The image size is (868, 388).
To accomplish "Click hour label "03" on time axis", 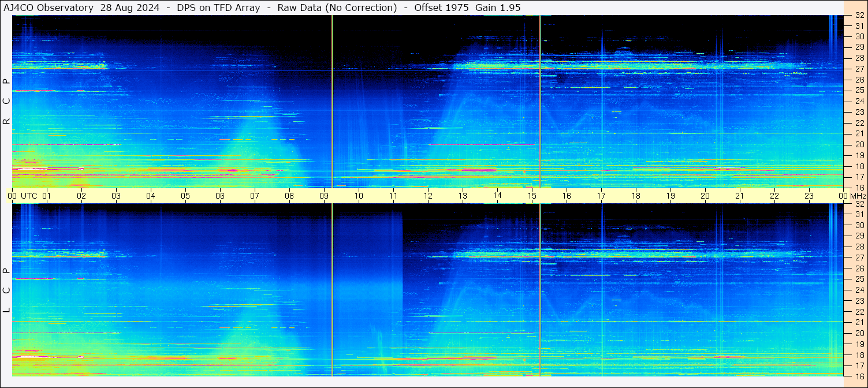I will coord(116,196).
